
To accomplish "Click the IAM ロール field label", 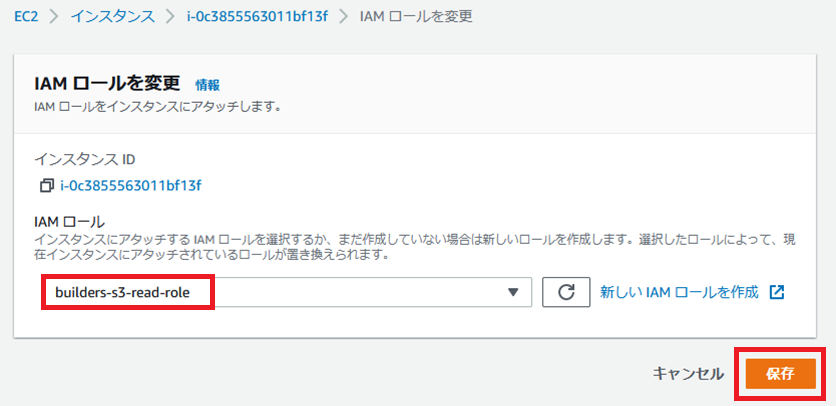I will tap(70, 221).
